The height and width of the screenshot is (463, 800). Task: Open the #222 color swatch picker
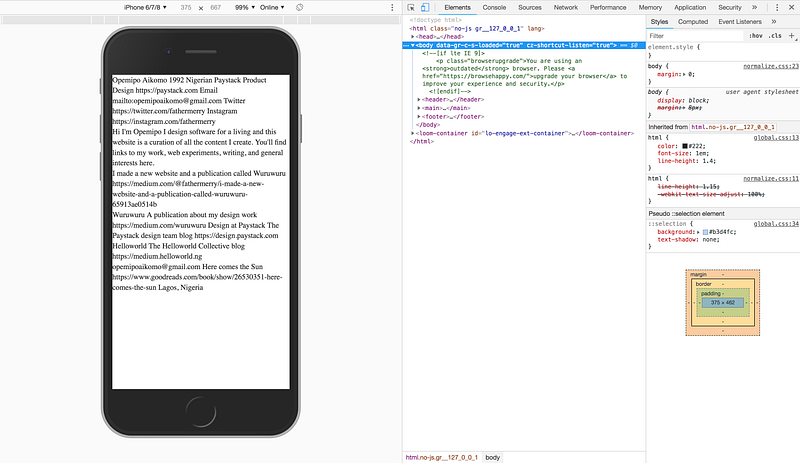pos(685,146)
